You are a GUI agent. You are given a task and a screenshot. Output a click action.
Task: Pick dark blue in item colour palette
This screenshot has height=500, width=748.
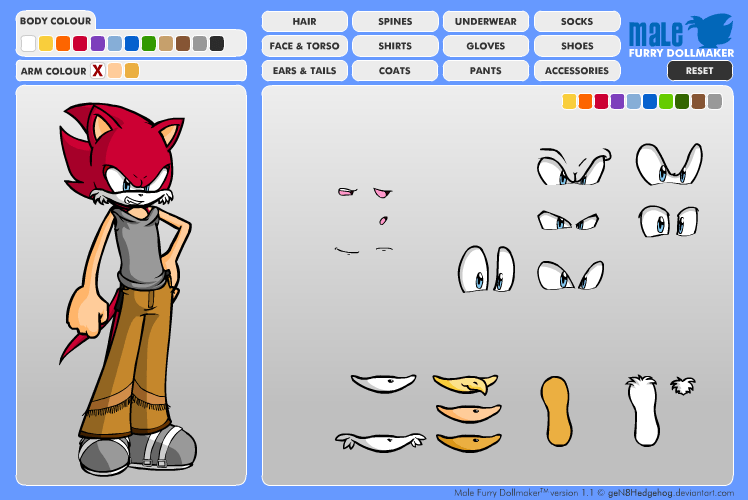click(x=650, y=102)
